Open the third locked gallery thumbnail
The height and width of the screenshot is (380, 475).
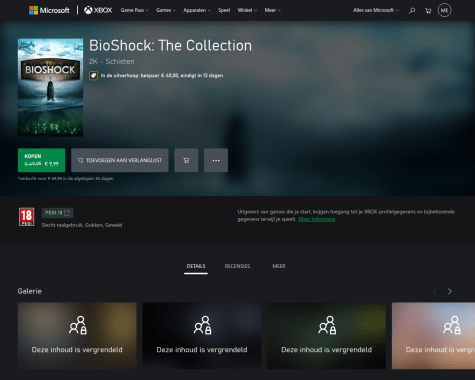point(327,336)
